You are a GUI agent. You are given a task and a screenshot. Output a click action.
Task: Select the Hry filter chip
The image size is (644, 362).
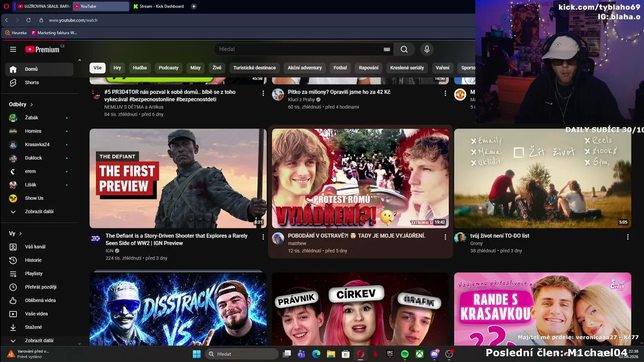pos(117,68)
